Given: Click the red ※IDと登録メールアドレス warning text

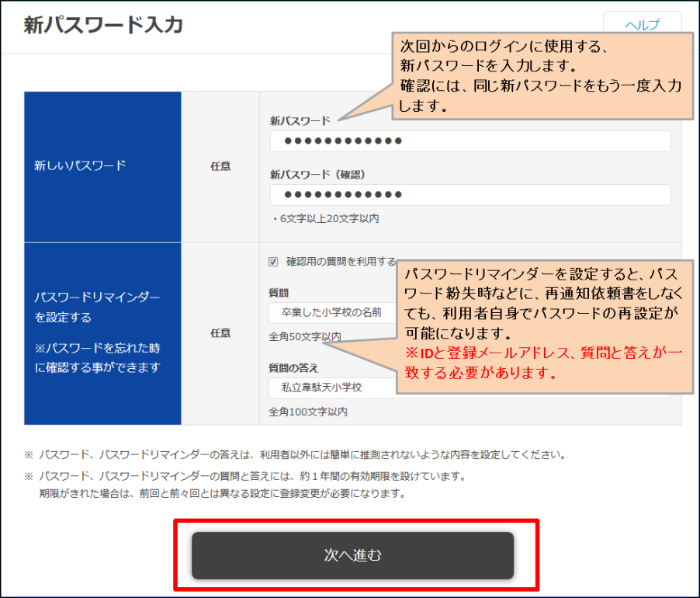Looking at the screenshot, I should (x=543, y=362).
